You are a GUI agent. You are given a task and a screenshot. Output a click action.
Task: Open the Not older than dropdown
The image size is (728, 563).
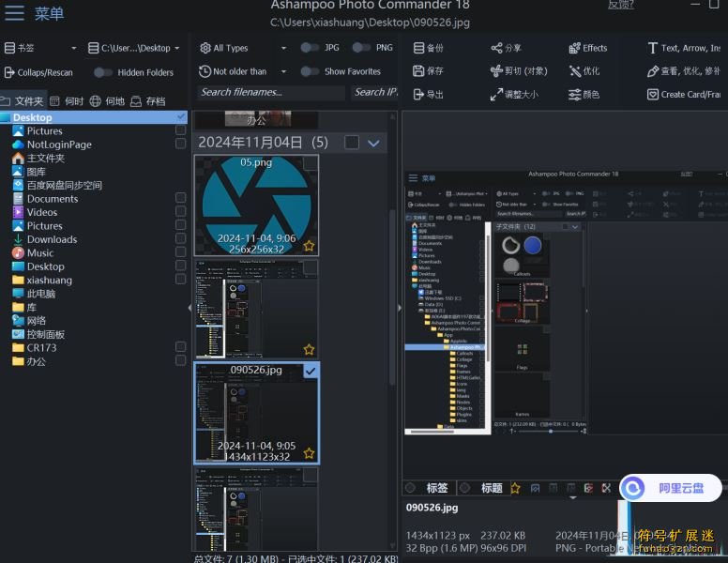(x=243, y=71)
